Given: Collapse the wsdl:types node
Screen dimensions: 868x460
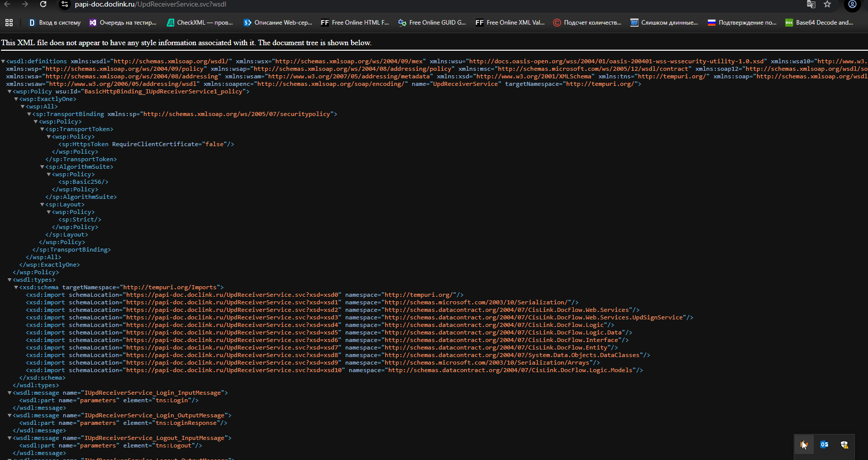Looking at the screenshot, I should pyautogui.click(x=10, y=280).
